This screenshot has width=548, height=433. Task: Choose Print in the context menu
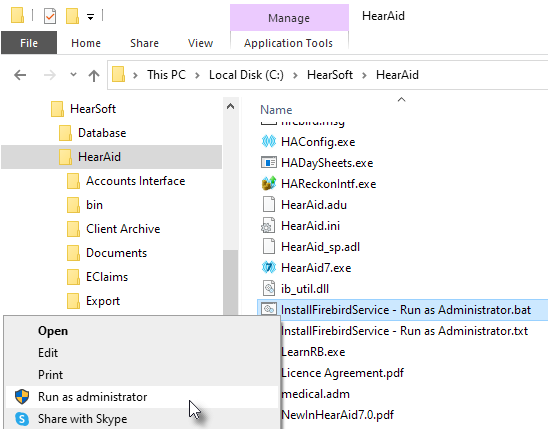pyautogui.click(x=142, y=375)
